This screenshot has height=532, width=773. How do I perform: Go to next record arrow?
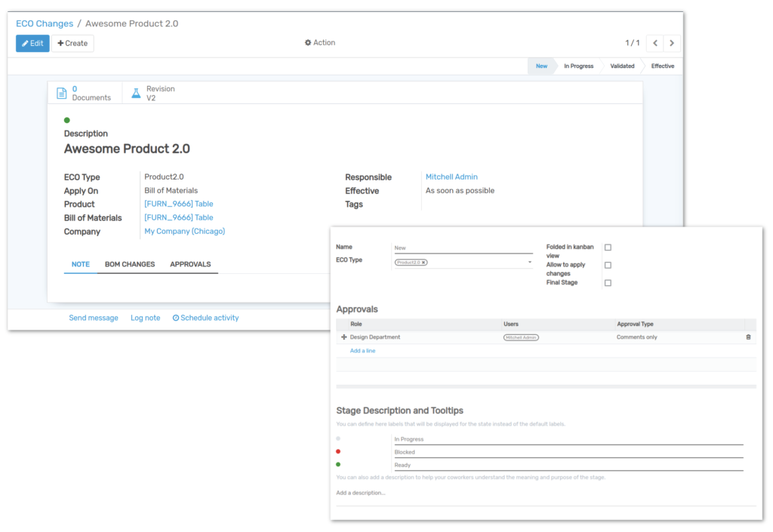coord(671,43)
